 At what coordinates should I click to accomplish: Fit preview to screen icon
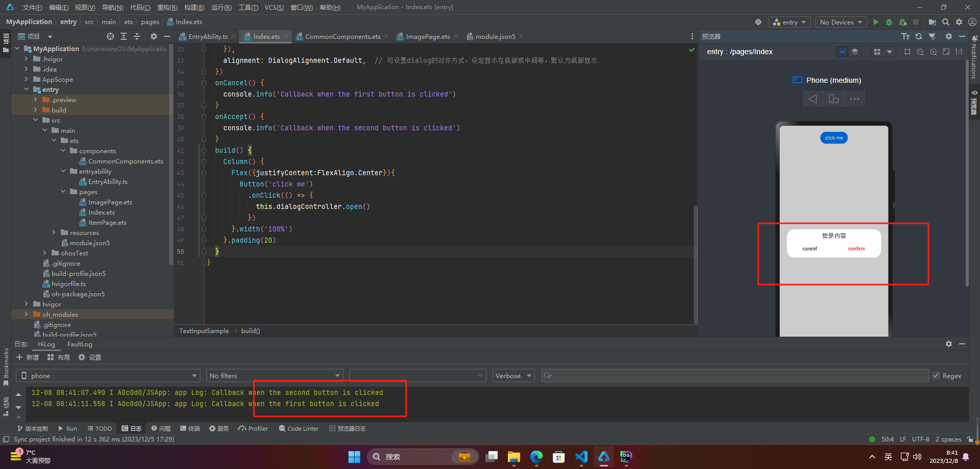pos(946,52)
